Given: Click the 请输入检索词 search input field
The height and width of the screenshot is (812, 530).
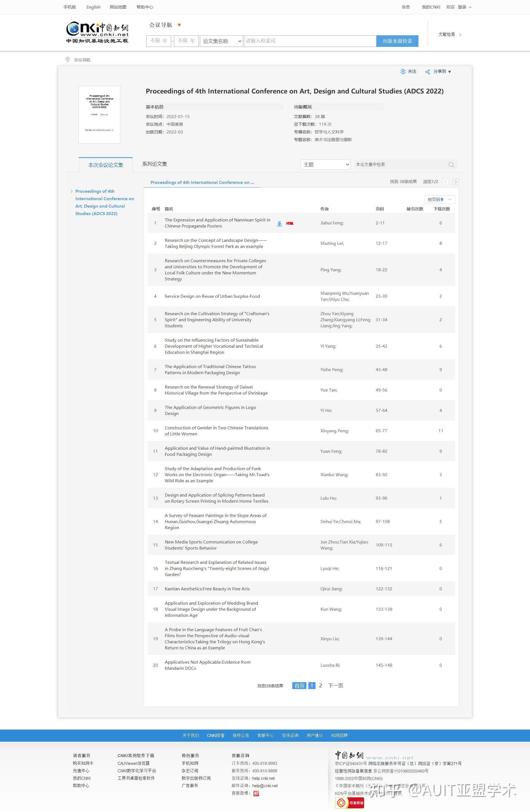Looking at the screenshot, I should tap(310, 41).
